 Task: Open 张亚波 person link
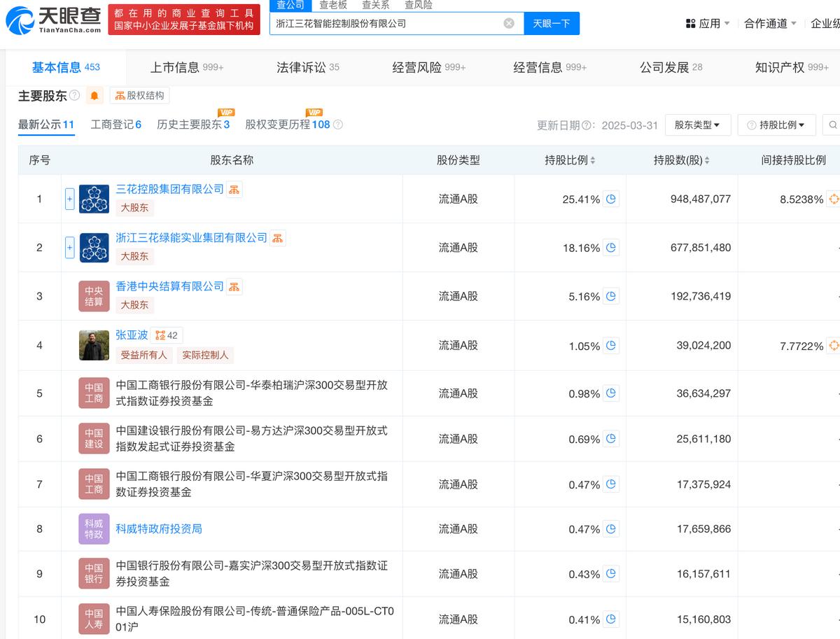click(x=132, y=335)
